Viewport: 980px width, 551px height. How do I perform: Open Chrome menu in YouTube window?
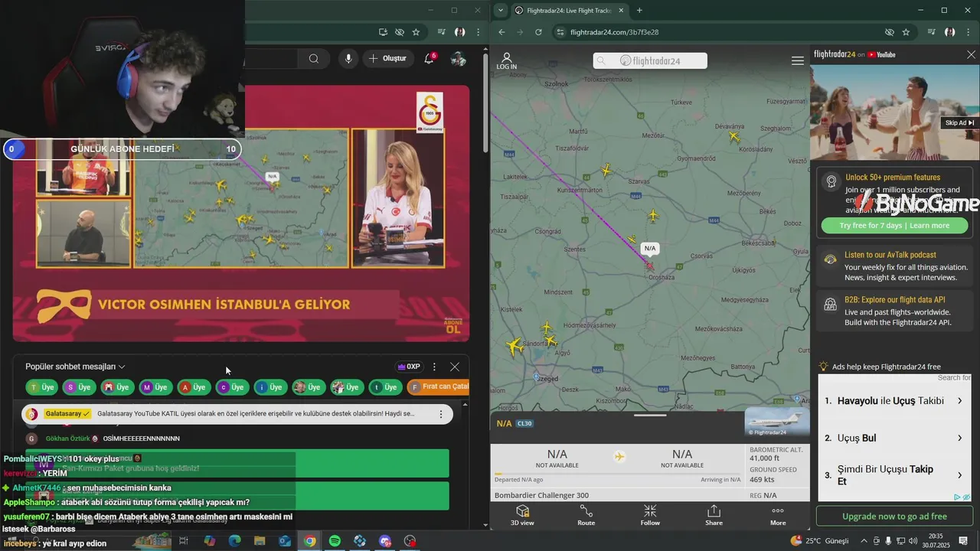pyautogui.click(x=478, y=32)
